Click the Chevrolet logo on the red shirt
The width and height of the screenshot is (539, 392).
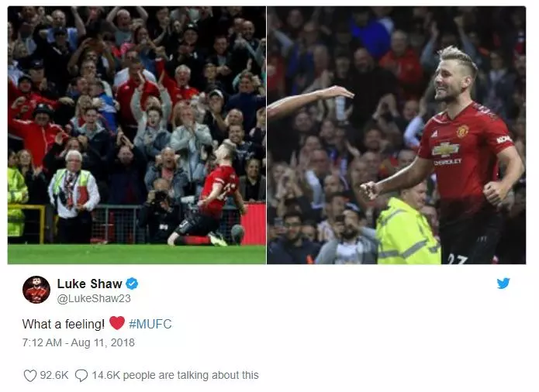(446, 149)
